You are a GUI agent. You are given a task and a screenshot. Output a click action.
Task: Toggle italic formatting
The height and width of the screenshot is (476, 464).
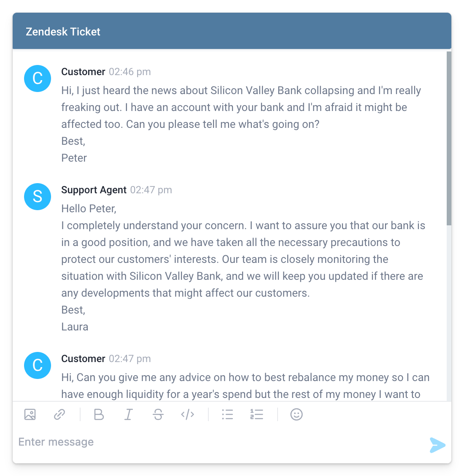[128, 414]
